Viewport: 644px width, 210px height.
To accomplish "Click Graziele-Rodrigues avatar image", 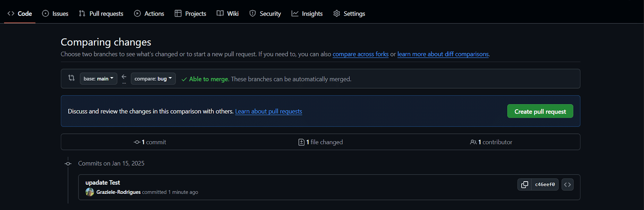I will point(90,192).
